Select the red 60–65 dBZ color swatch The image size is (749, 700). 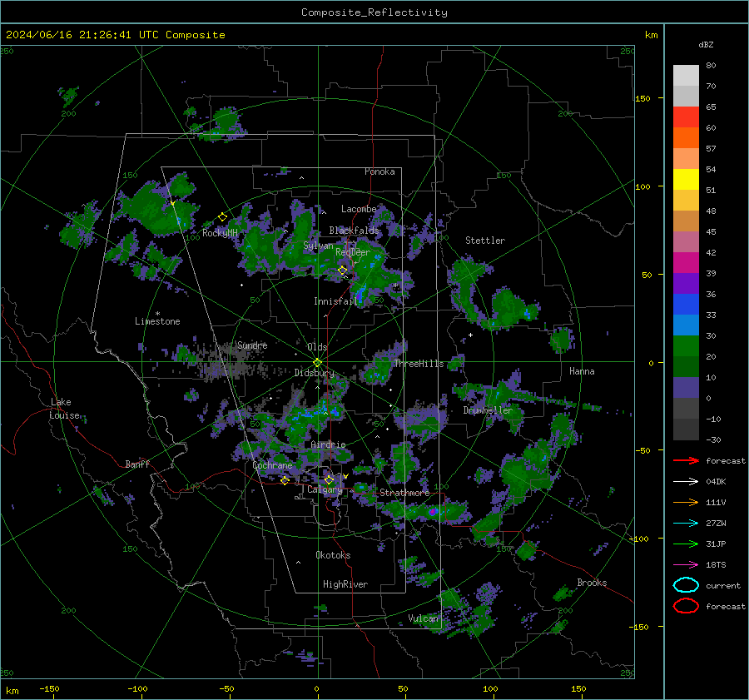[686, 117]
